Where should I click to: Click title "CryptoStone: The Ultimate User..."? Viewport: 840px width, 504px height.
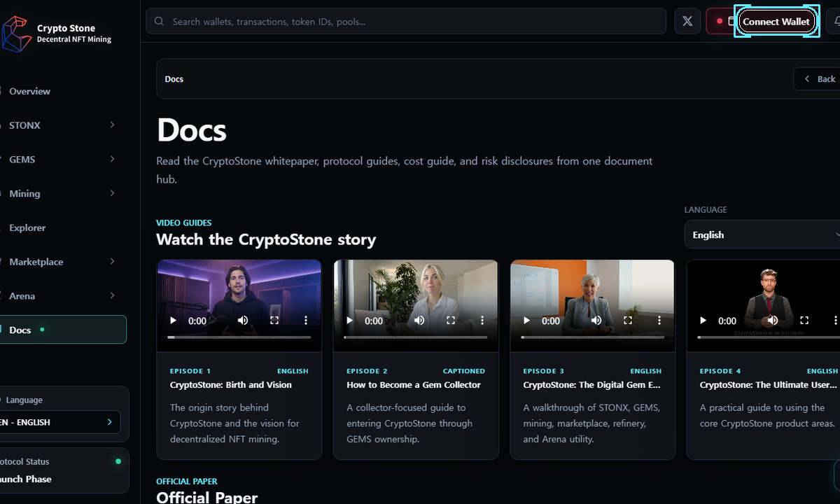[x=769, y=385]
